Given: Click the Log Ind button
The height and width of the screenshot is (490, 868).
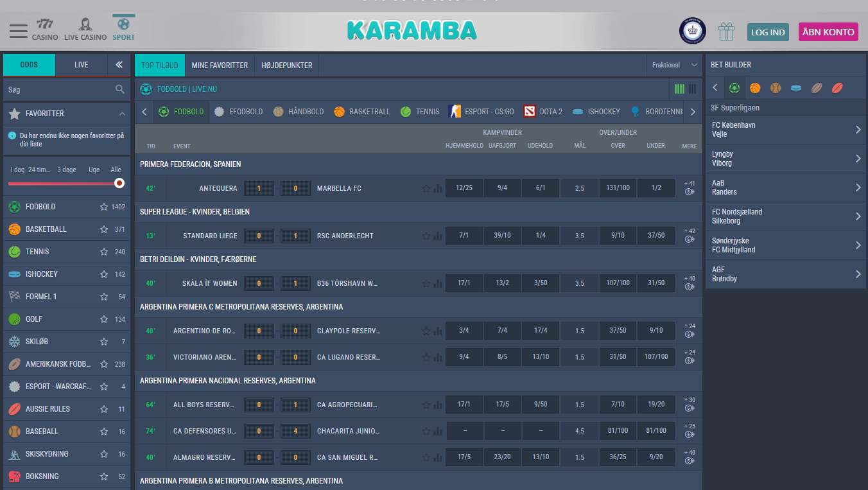Looking at the screenshot, I should point(768,32).
